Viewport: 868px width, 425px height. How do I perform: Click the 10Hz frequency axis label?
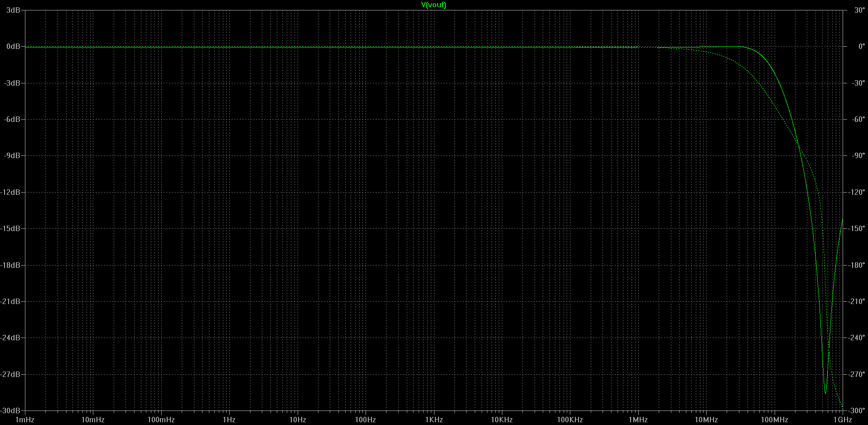pos(298,420)
